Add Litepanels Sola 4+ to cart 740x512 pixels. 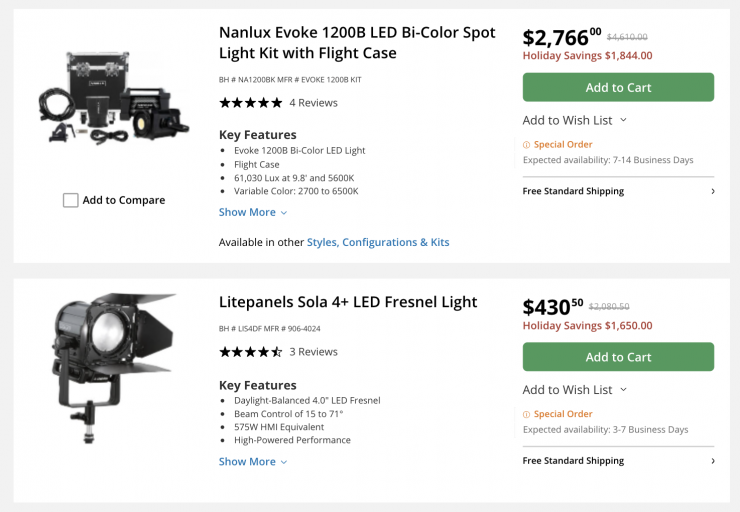pos(618,357)
